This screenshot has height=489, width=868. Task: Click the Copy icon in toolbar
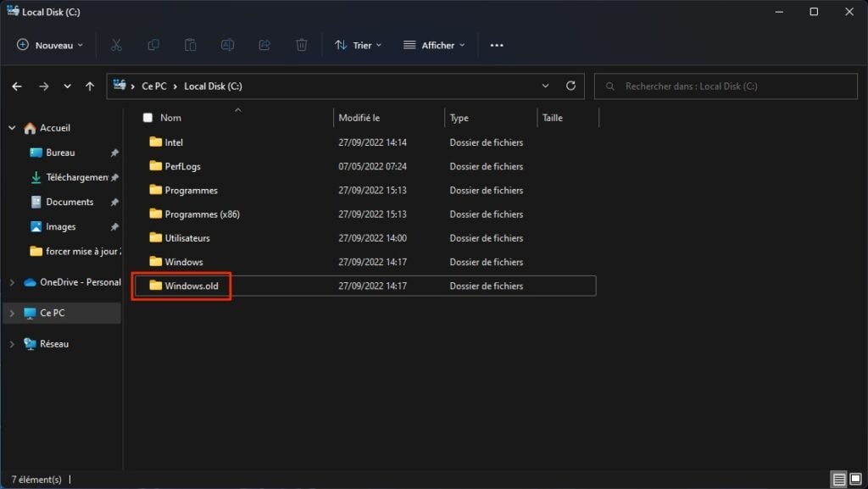tap(153, 46)
